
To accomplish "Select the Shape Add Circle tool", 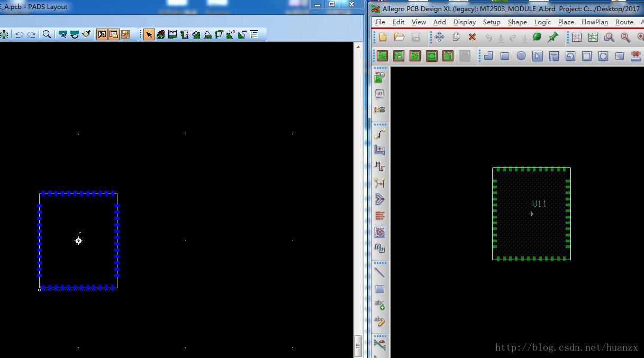I will pyautogui.click(x=521, y=56).
